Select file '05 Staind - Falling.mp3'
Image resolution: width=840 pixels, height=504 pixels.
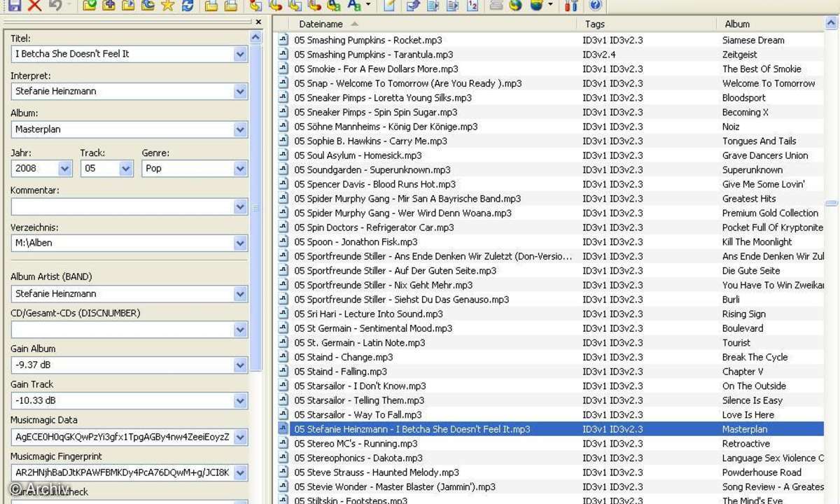(x=341, y=372)
